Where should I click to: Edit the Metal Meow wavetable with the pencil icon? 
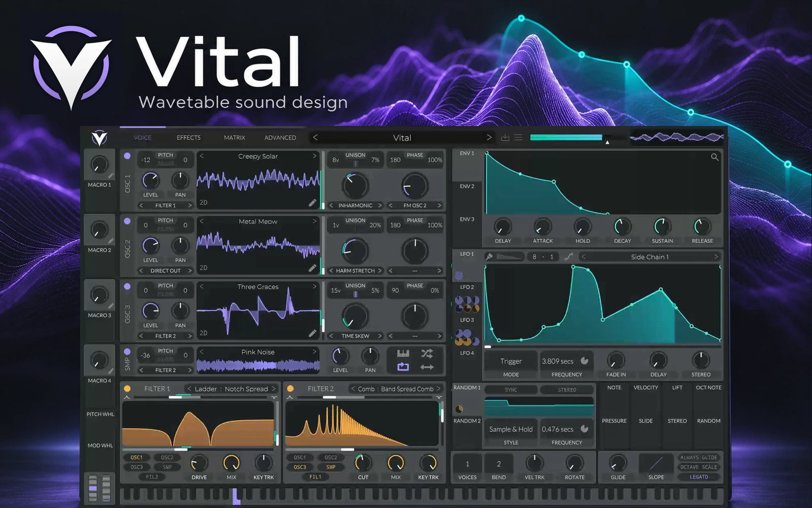(313, 268)
